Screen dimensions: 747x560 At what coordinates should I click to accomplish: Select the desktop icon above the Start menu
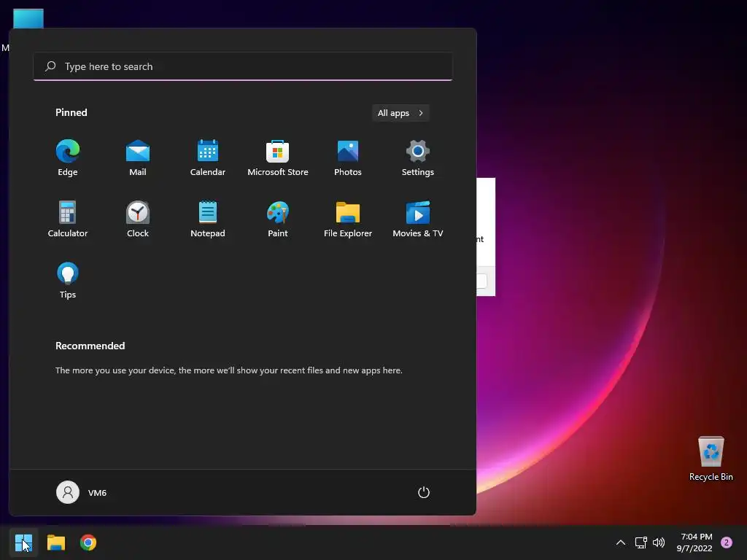(28, 18)
